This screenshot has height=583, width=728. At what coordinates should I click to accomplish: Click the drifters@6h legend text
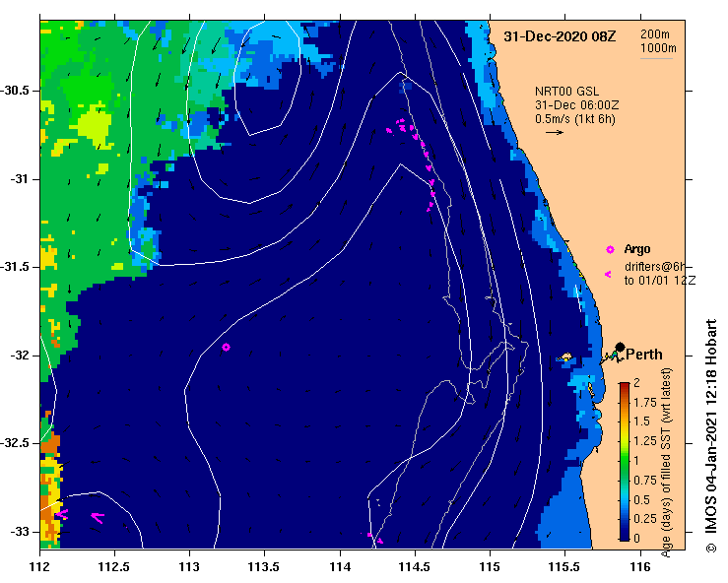pos(655,267)
